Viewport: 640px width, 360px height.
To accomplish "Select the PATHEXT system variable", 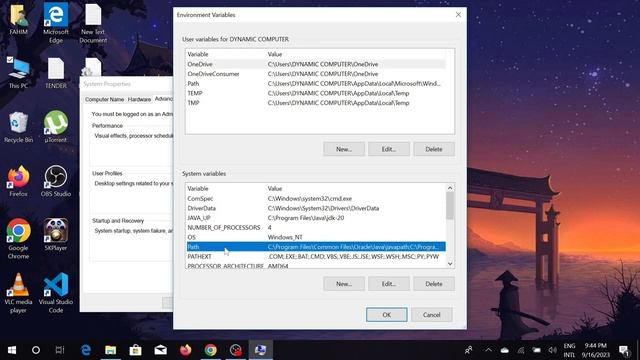I will click(316, 256).
